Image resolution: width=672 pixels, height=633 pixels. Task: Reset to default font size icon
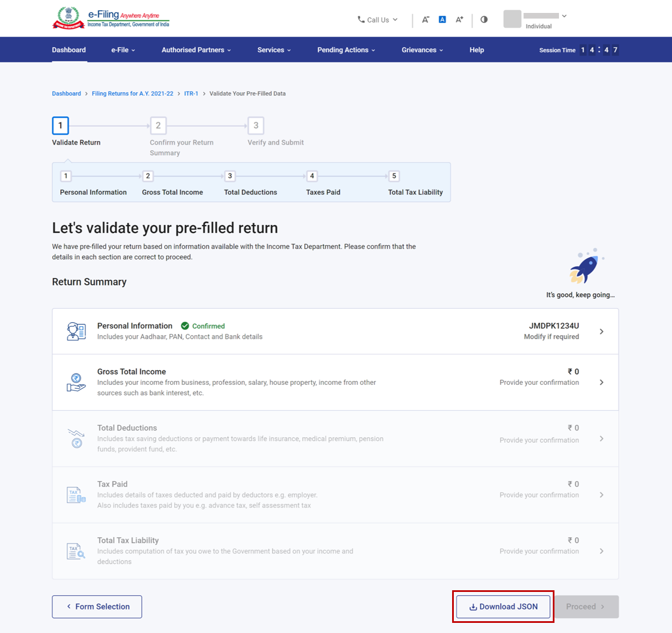tap(443, 20)
